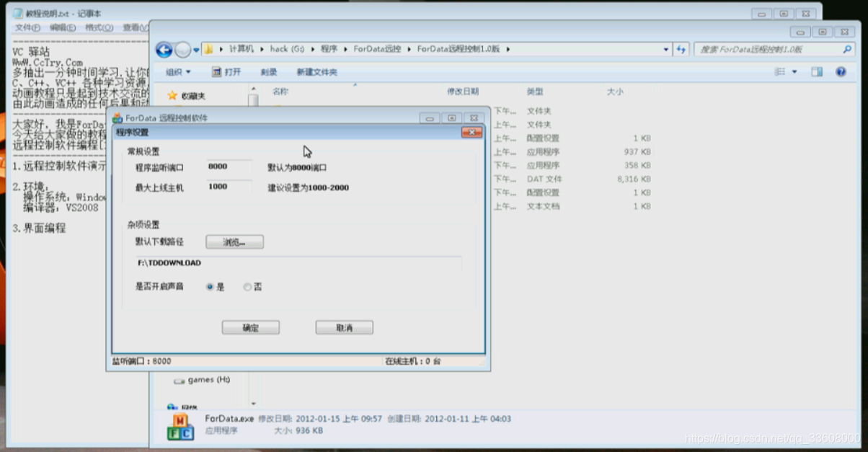Viewport: 868px width, 452px height.
Task: Select the 文本文档 file row
Action: point(572,206)
